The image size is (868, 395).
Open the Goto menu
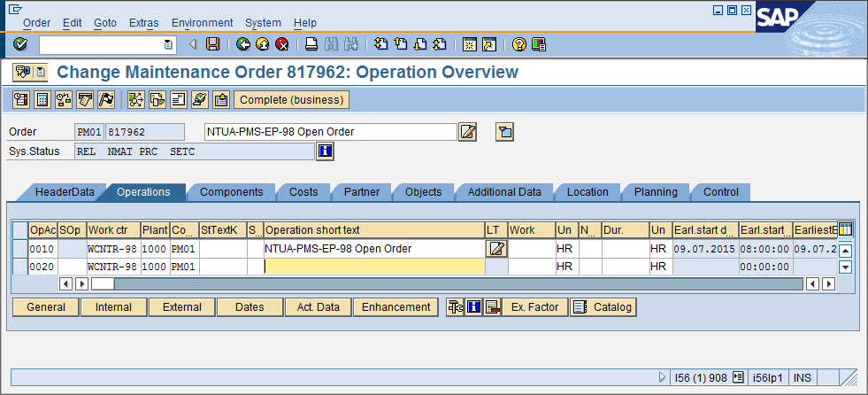pyautogui.click(x=105, y=23)
